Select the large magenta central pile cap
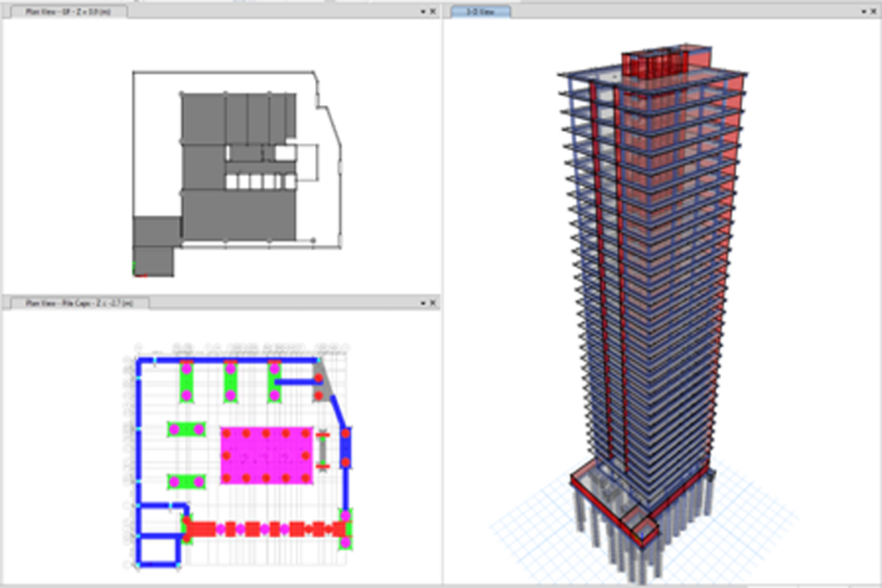This screenshot has width=882, height=588. [x=266, y=455]
